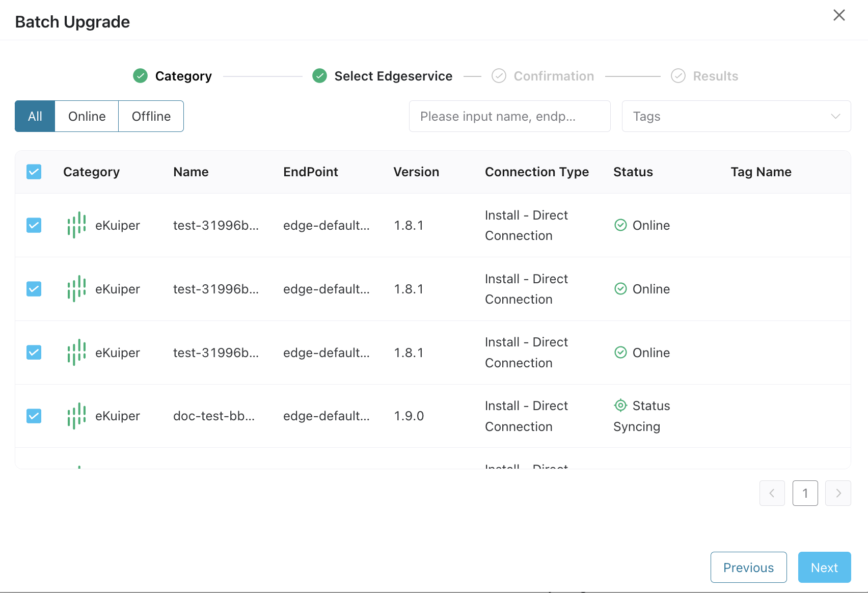Click the eKuiper icon in the first row
The height and width of the screenshot is (593, 868).
(76, 225)
